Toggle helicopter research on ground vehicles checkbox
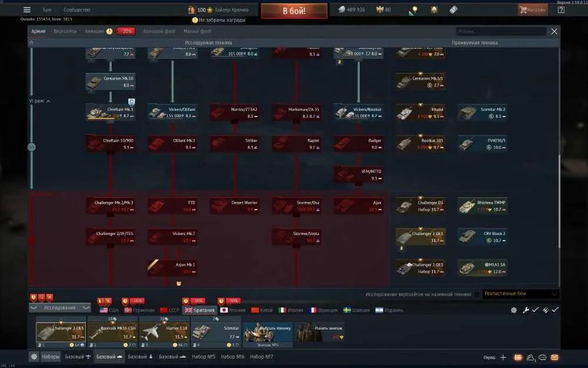 477,294
